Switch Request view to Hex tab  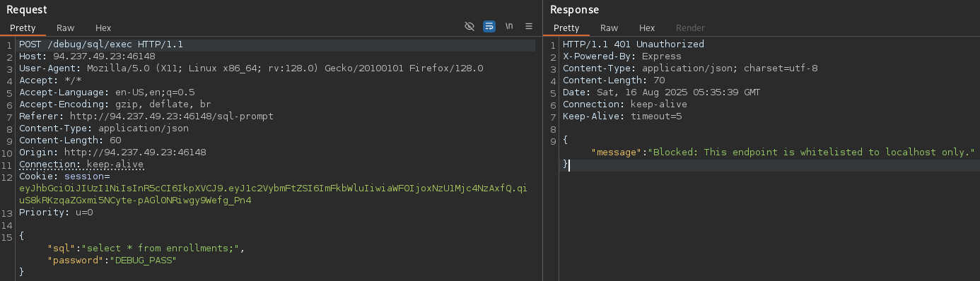(103, 28)
